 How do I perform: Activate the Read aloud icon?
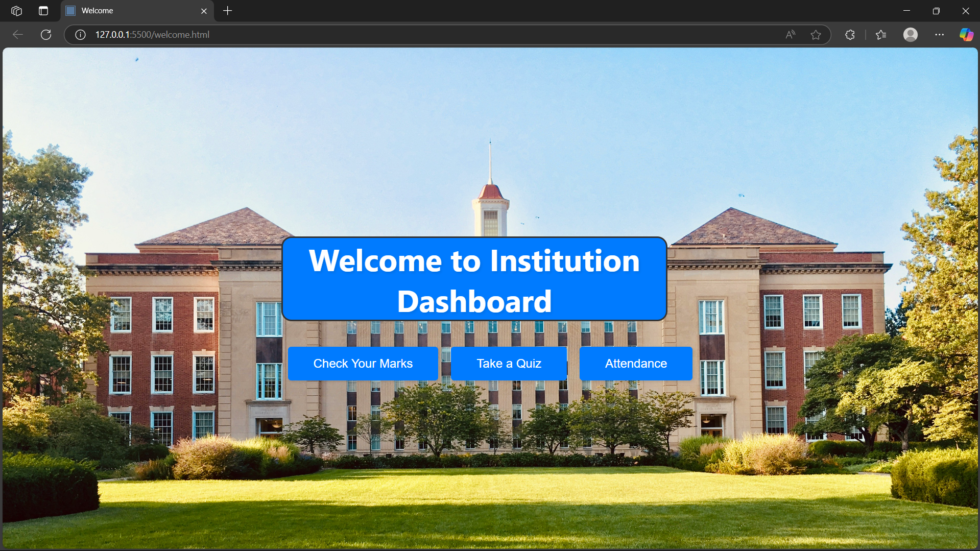click(790, 35)
